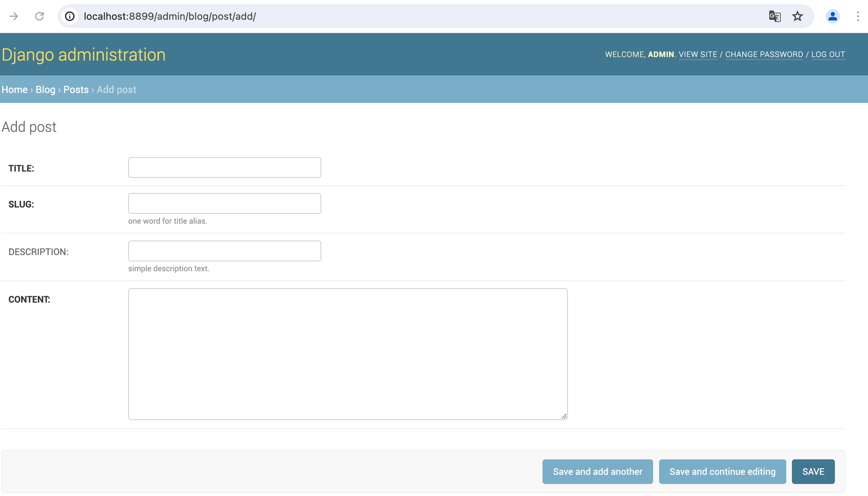Screen dimensions: 868x496
Task: Log out of Django admin
Action: pyautogui.click(x=828, y=55)
